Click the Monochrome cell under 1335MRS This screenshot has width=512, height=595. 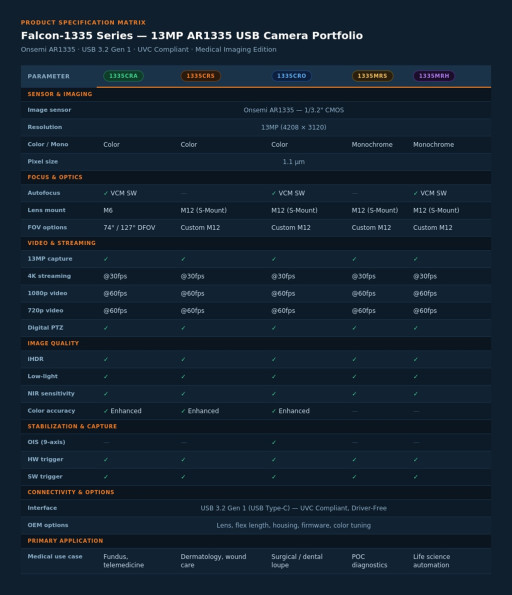click(x=372, y=145)
